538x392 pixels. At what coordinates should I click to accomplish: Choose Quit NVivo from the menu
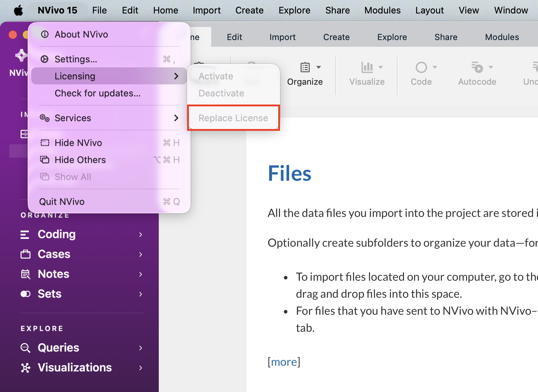109,202
